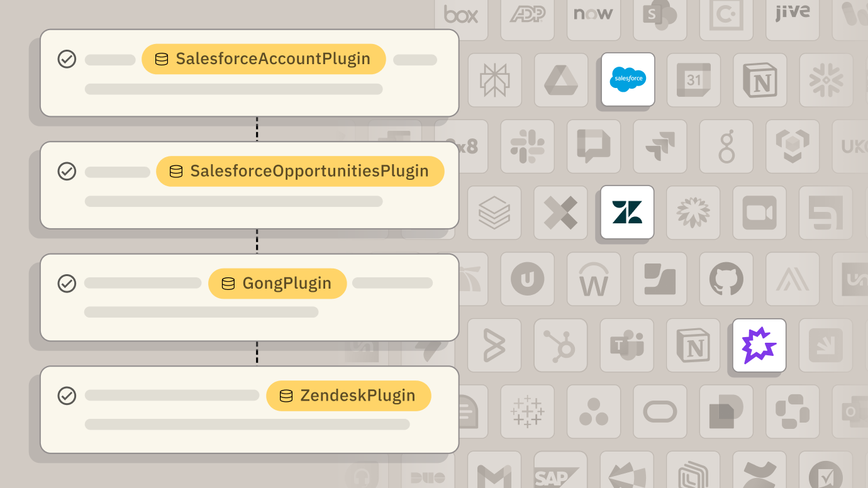Viewport: 868px width, 488px height.
Task: Click the Zoom video camera icon
Action: (759, 212)
